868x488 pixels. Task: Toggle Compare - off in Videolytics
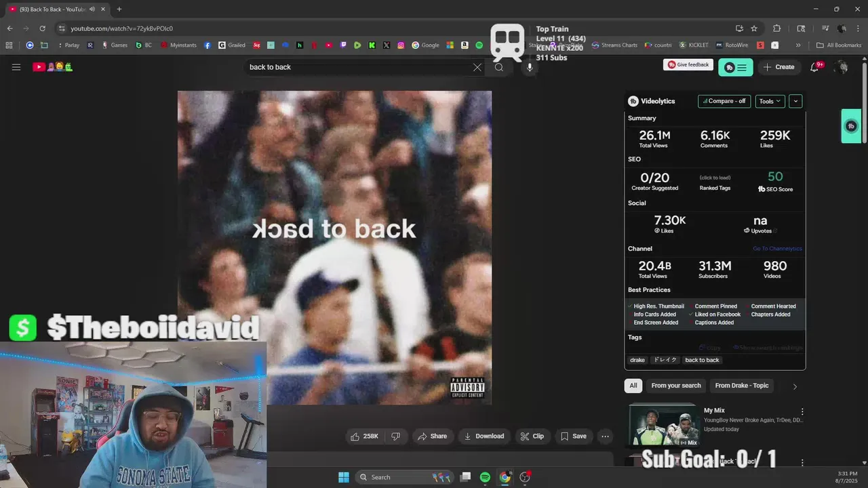[724, 101]
